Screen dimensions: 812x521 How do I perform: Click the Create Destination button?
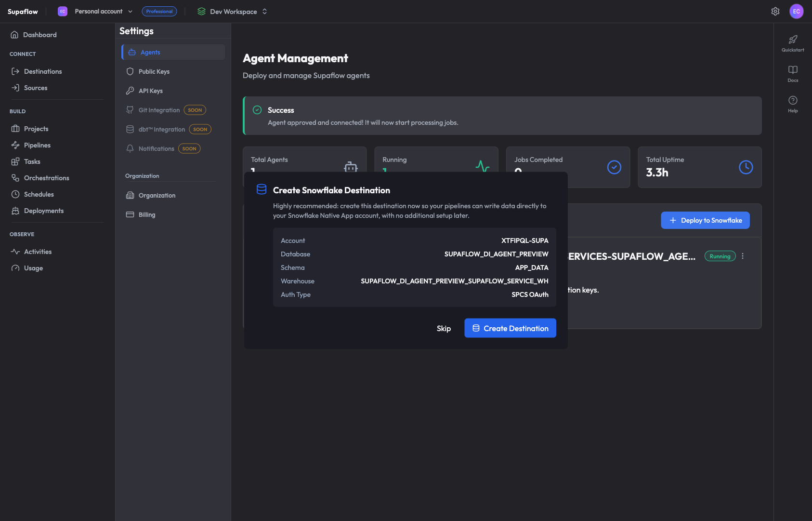(510, 328)
